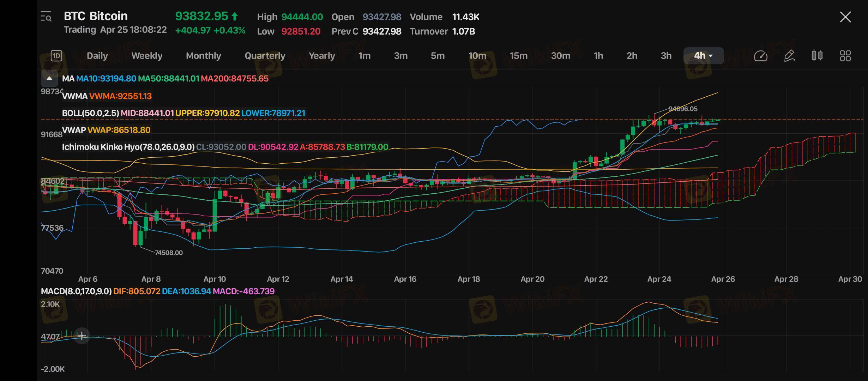
Task: Select the 30m interval
Action: [561, 56]
